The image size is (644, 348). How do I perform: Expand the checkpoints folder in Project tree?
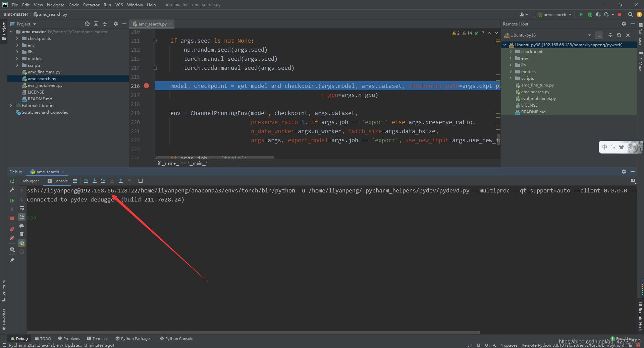click(x=17, y=39)
